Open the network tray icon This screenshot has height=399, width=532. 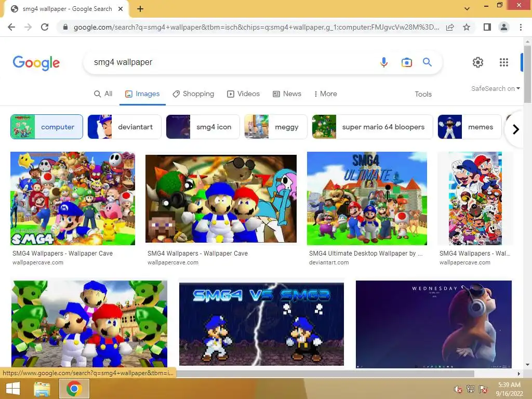point(471,389)
